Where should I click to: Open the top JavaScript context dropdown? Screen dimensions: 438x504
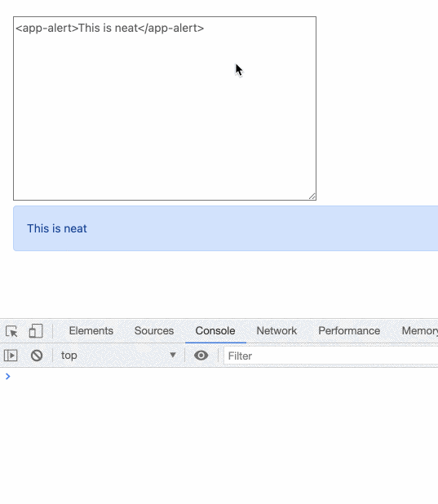118,356
